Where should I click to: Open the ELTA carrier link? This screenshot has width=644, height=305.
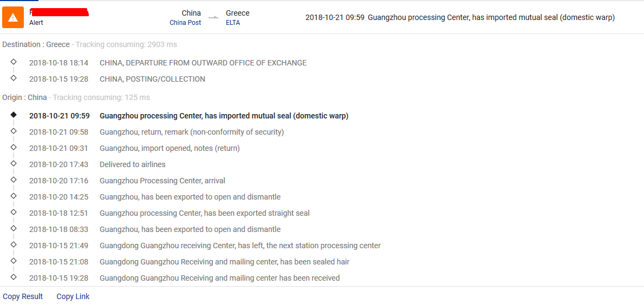[x=233, y=23]
